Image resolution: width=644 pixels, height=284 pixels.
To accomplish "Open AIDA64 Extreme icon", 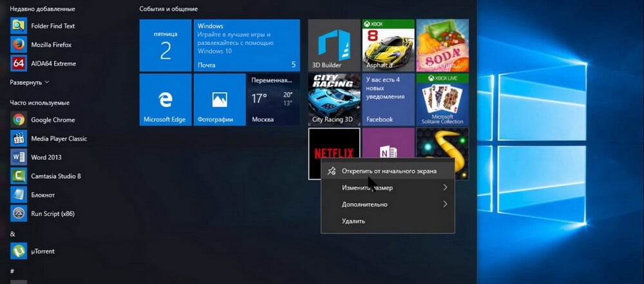I will click(19, 63).
